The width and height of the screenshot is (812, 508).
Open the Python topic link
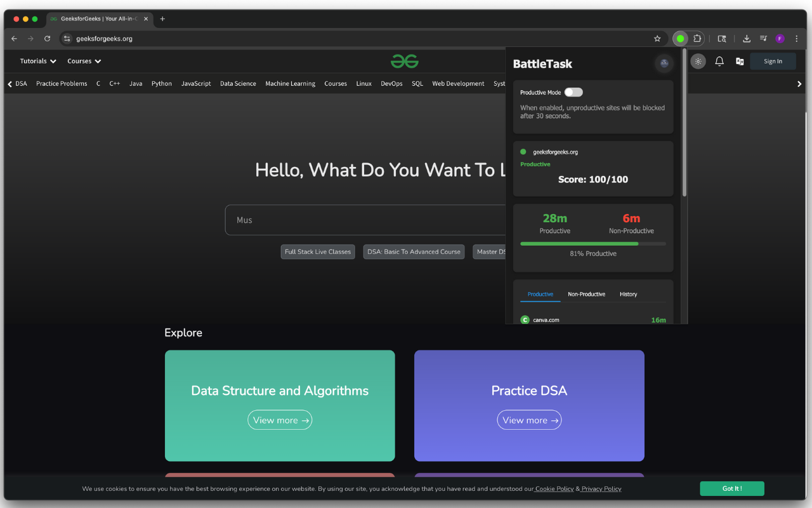tap(162, 84)
